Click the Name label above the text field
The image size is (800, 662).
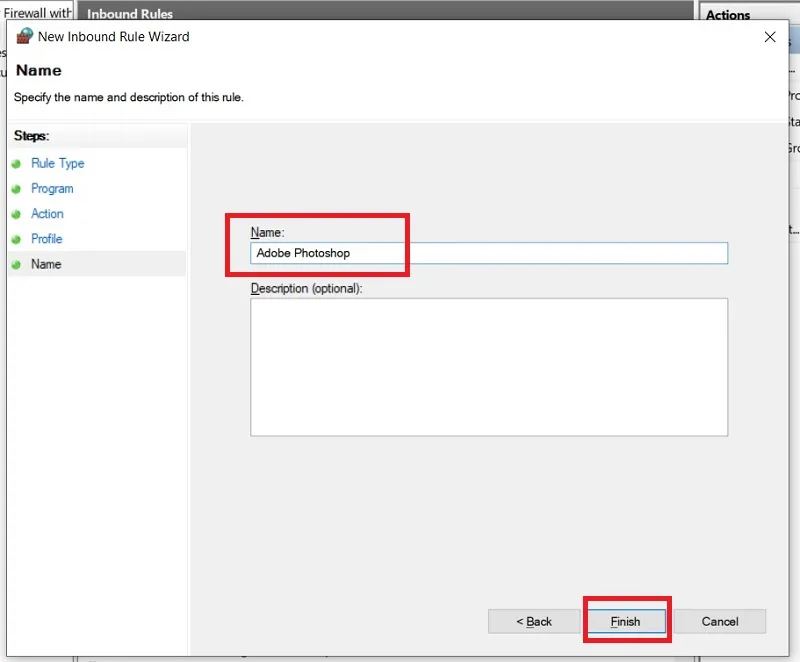[x=267, y=233]
